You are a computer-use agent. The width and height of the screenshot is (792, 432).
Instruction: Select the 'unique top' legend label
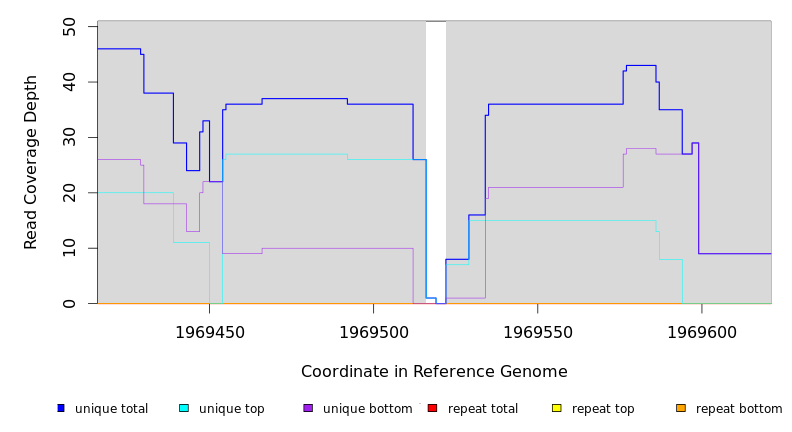[231, 409]
